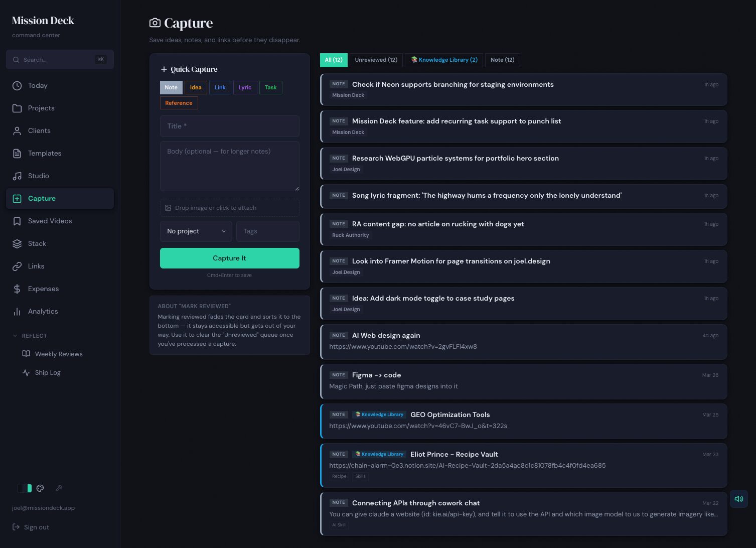Collapse the Reflect section chevron
Image resolution: width=756 pixels, height=548 pixels.
pos(15,336)
